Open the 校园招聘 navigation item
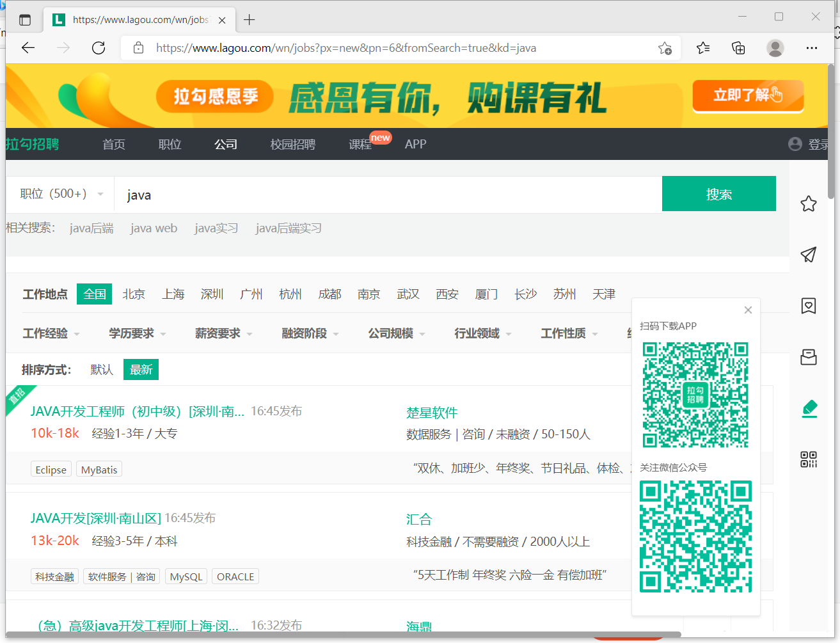The height and width of the screenshot is (643, 840). pos(293,145)
